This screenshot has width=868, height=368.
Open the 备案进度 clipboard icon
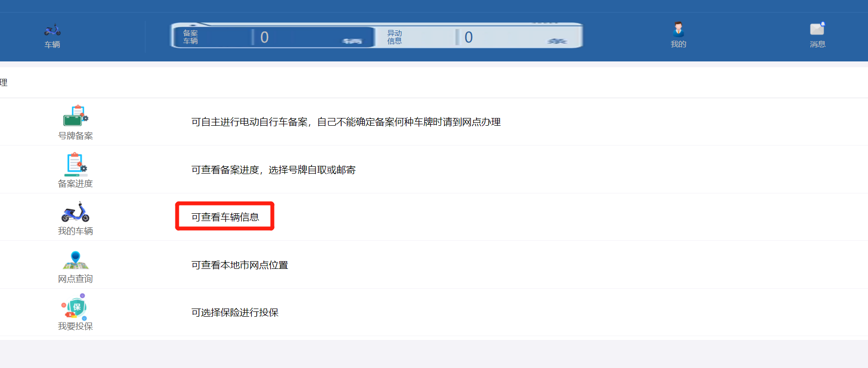[75, 164]
